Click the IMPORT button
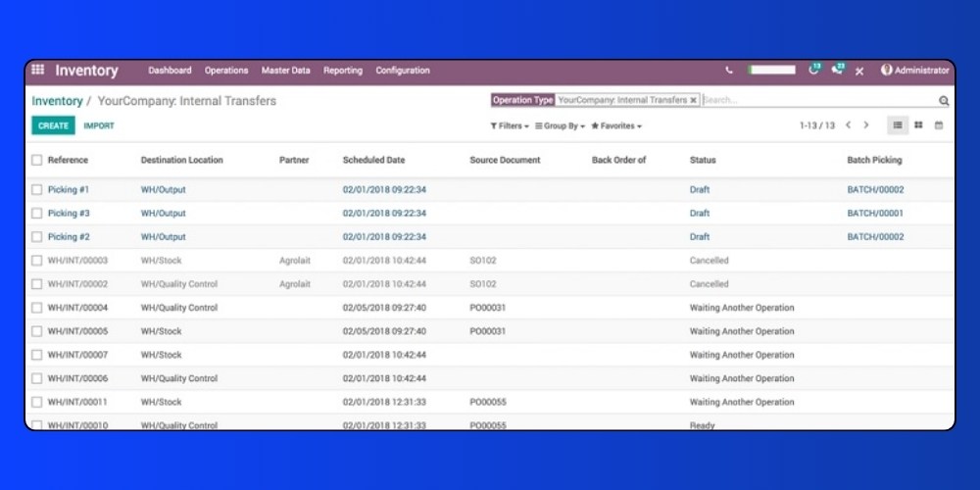The height and width of the screenshot is (490, 980). coord(99,125)
